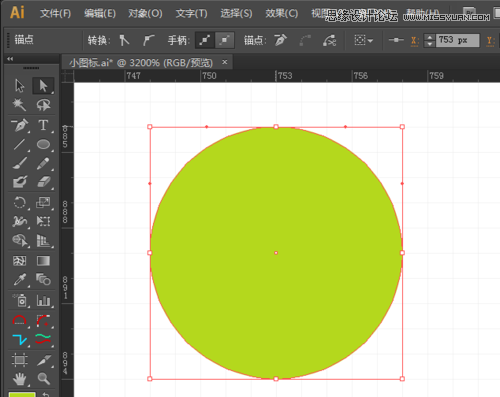The image size is (500, 397).
Task: Open the 文件(F) menu
Action: click(55, 13)
